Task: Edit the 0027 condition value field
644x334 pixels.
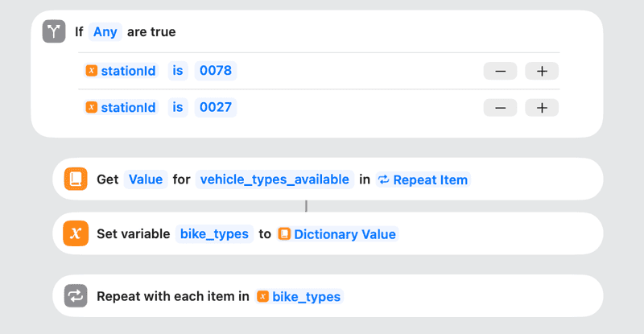Action: (x=216, y=107)
